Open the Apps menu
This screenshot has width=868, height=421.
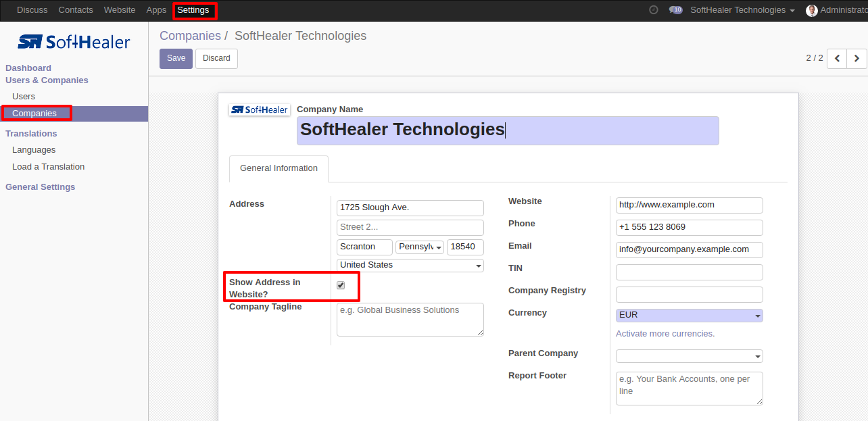156,10
